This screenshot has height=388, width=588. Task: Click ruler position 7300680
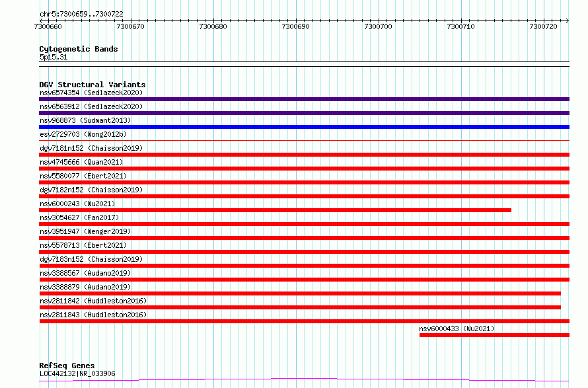(x=213, y=26)
